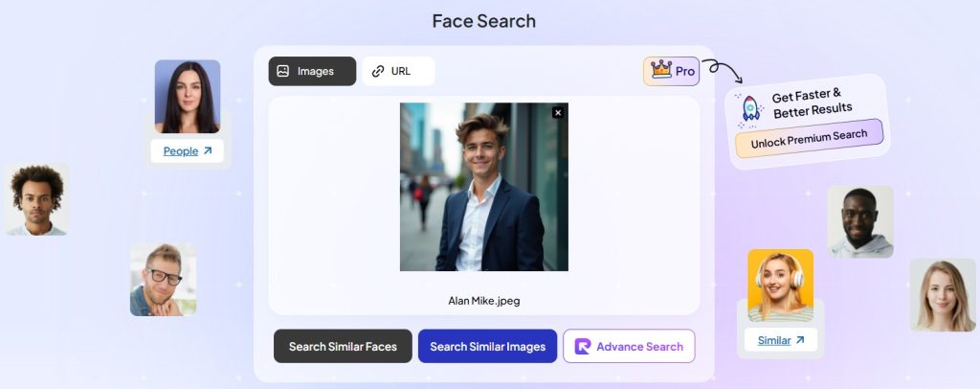
Task: Click the crown Pro badge
Action: 671,71
